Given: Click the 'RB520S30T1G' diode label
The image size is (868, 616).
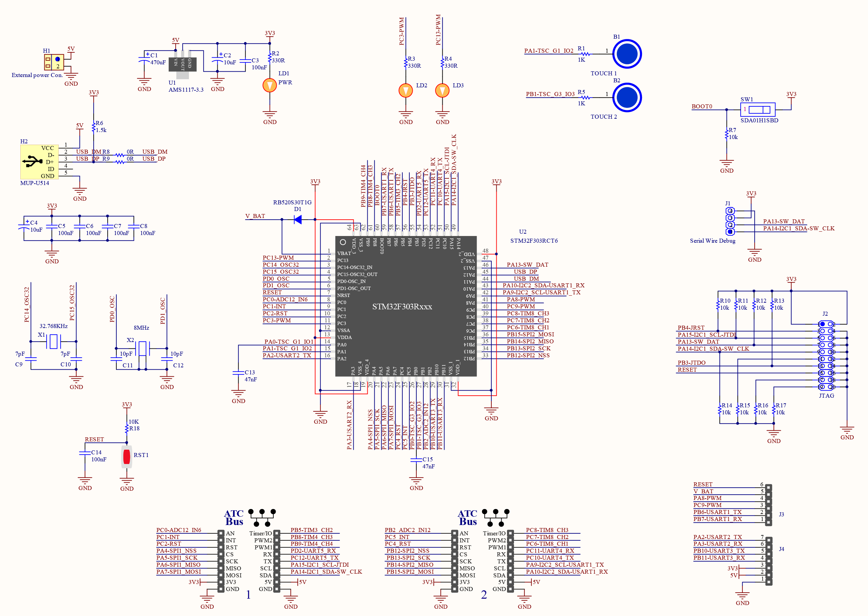Looking at the screenshot, I should (x=292, y=203).
